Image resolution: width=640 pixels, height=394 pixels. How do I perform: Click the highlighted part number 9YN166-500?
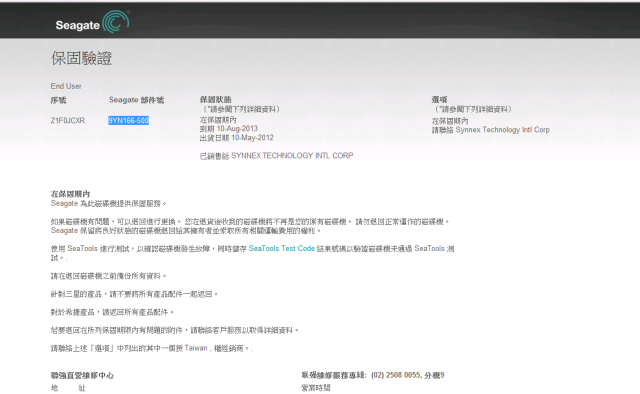pyautogui.click(x=128, y=120)
